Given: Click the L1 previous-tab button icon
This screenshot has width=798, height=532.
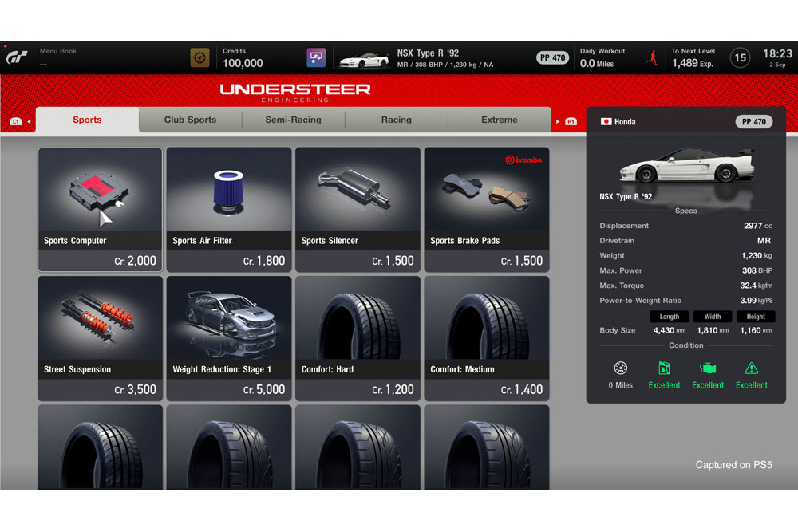Looking at the screenshot, I should 16,121.
